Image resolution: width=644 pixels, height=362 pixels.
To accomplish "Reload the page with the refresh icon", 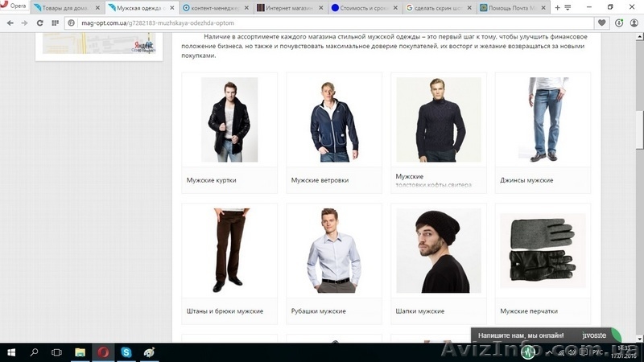I will (53, 23).
